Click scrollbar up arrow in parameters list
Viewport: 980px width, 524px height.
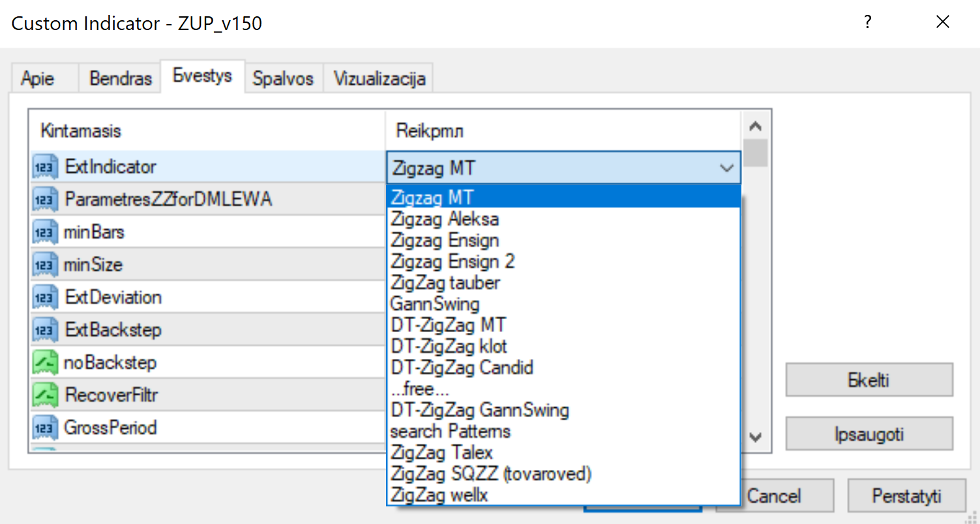[x=756, y=127]
